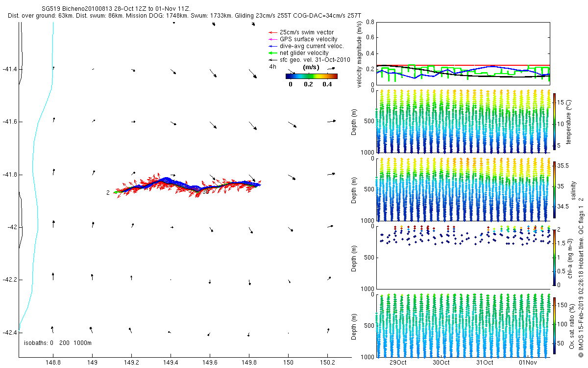Click the salinity colorbar
588x368 pixels.
click(x=554, y=189)
